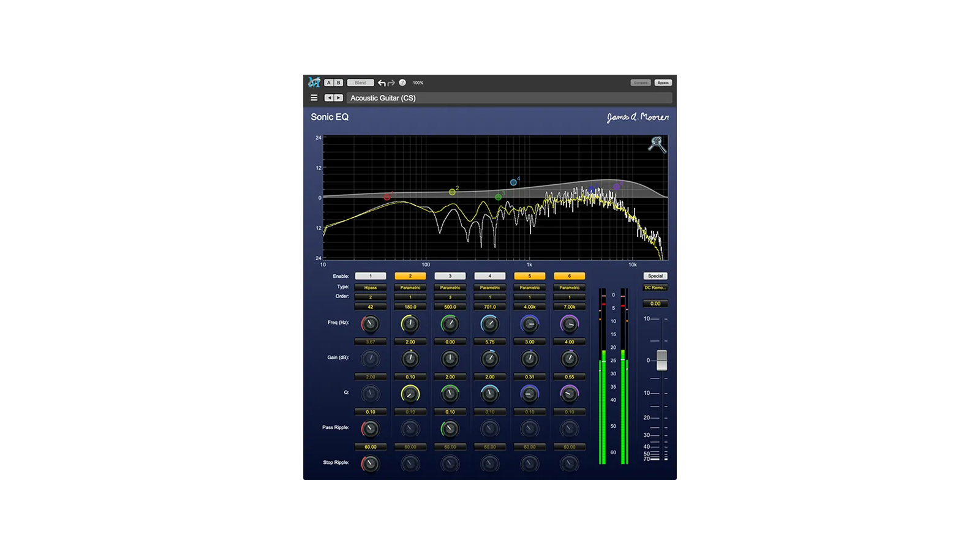Click band 4 gain field 5.75
Viewport: 980px width, 551px height.
pos(490,342)
